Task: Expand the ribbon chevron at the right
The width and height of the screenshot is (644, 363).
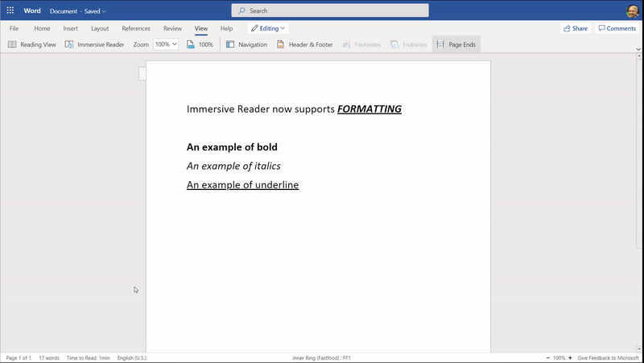Action: (638, 49)
